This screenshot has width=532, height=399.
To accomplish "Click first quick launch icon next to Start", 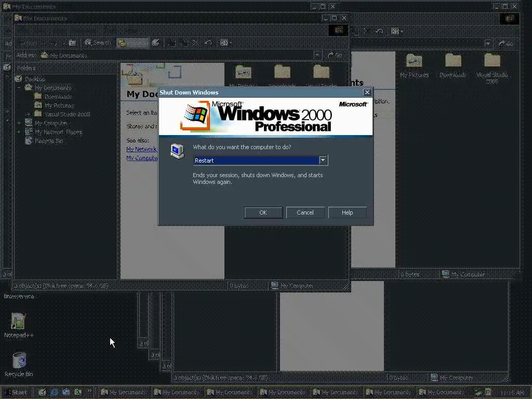I will click(x=42, y=392).
